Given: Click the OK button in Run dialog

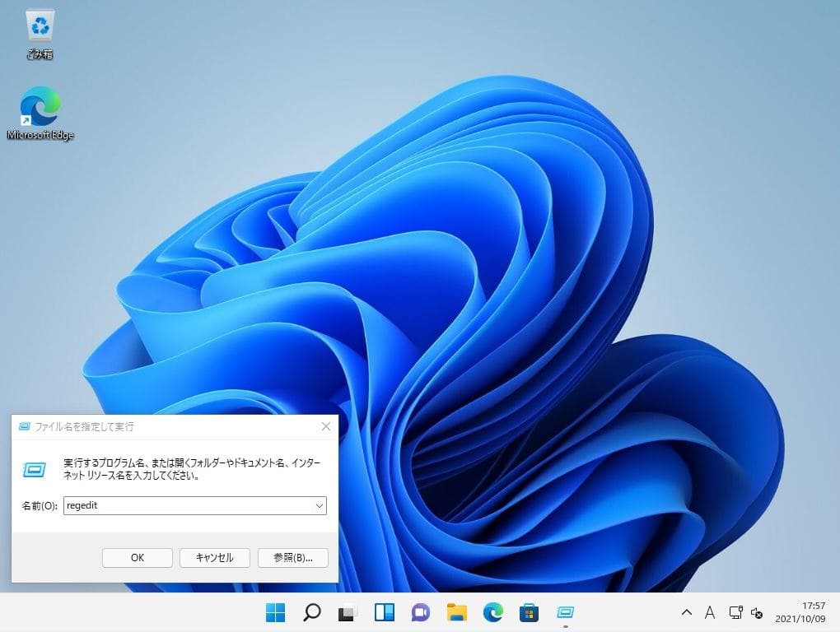Looking at the screenshot, I should (138, 558).
